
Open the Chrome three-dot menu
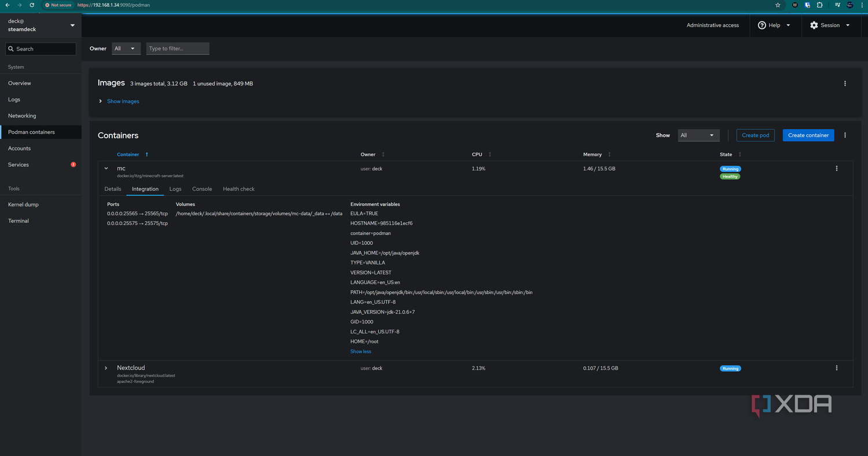(862, 5)
